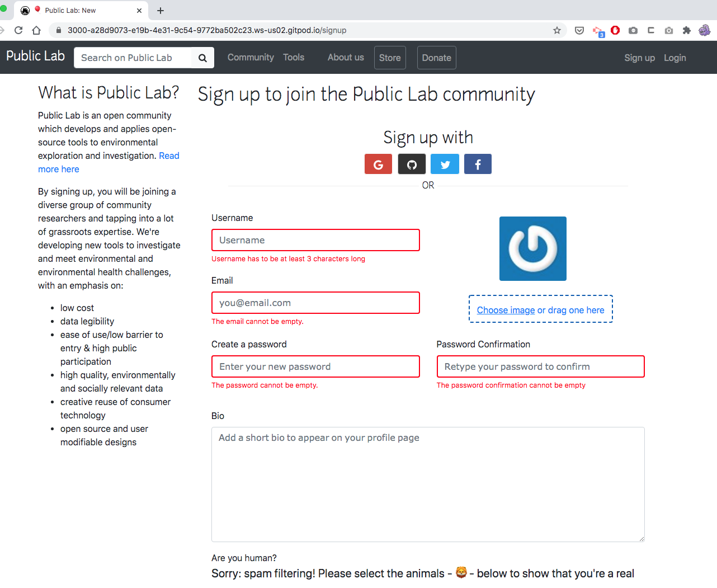Focus the Password Confirmation field
The height and width of the screenshot is (588, 717).
tap(540, 366)
